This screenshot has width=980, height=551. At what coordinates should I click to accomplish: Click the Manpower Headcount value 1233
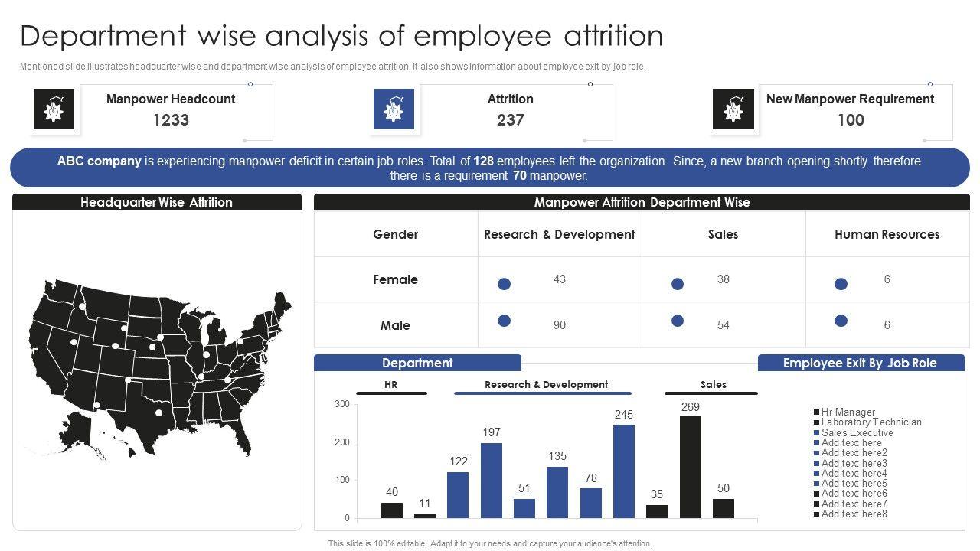tap(171, 120)
